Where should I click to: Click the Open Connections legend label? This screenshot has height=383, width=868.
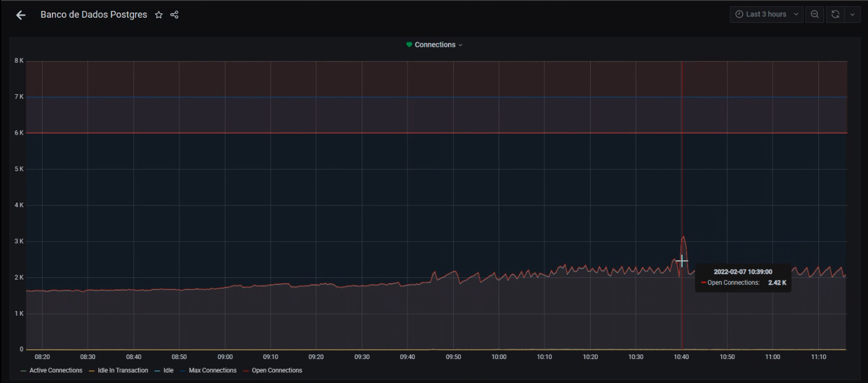click(x=277, y=370)
